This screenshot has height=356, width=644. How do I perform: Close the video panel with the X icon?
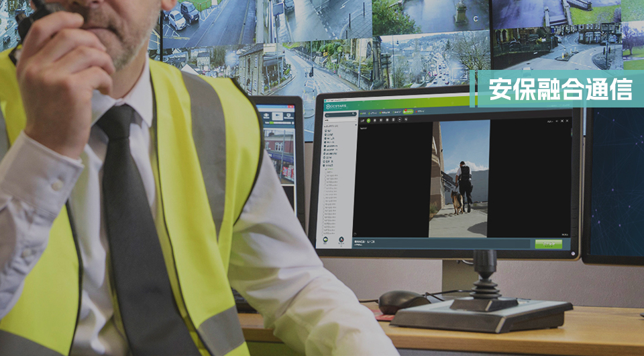(566, 122)
